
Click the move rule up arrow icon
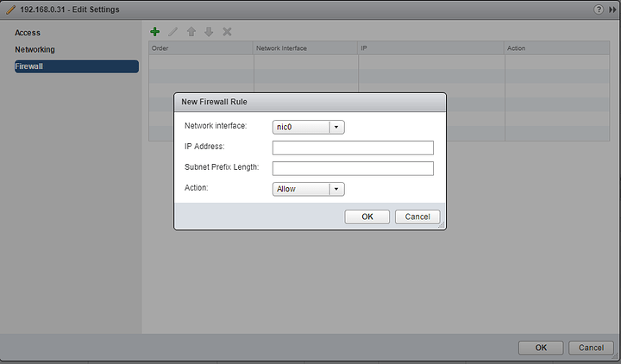click(x=191, y=32)
